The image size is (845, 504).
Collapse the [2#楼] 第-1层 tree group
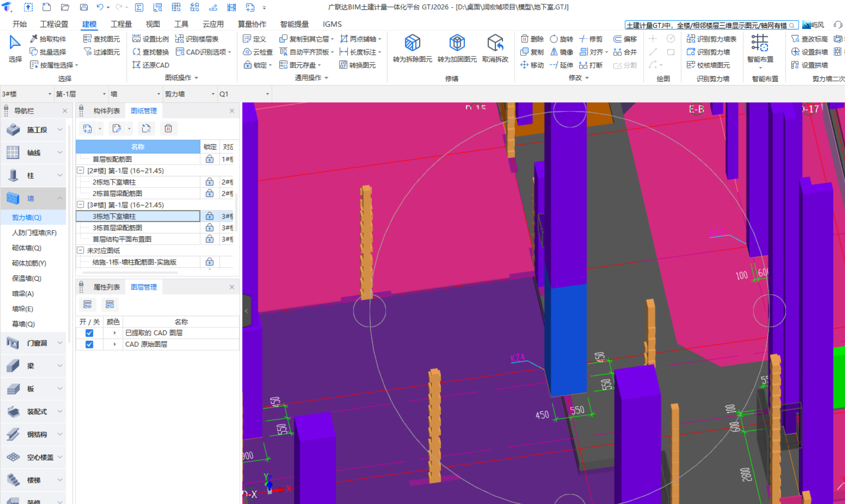(x=80, y=170)
